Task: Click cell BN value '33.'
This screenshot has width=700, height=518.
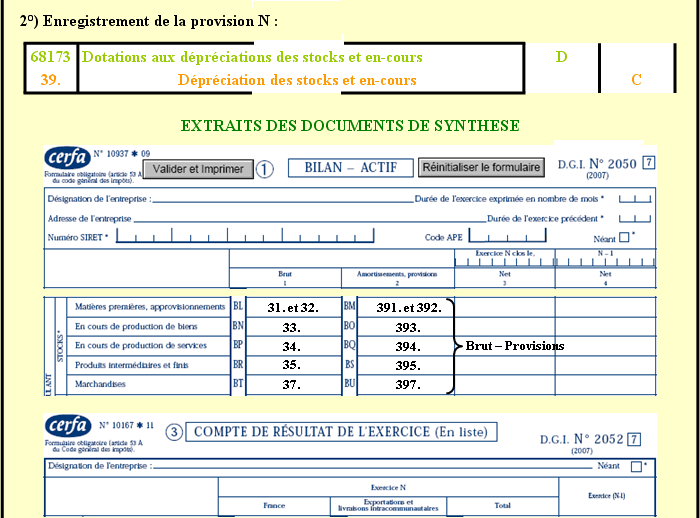Action: [293, 327]
